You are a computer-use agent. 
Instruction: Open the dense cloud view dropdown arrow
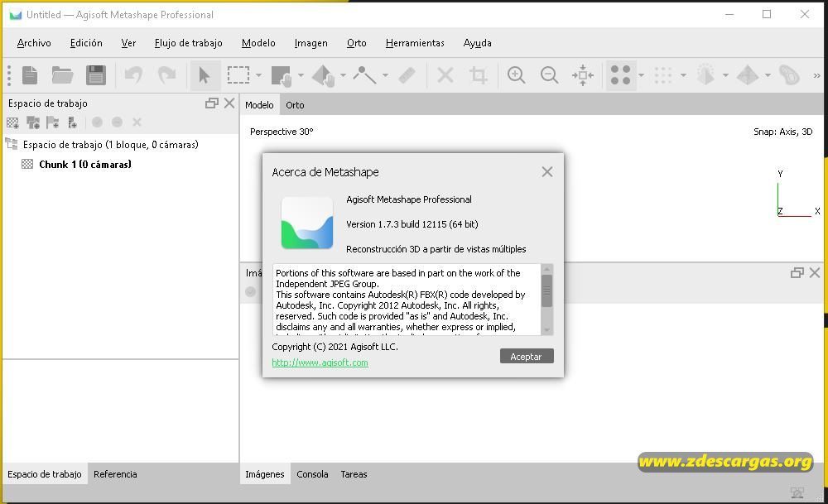[683, 75]
